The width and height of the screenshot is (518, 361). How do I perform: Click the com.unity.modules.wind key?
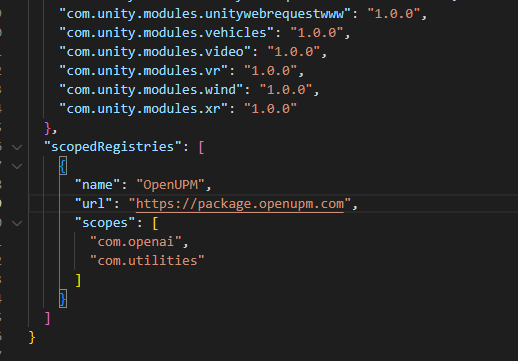pos(151,90)
